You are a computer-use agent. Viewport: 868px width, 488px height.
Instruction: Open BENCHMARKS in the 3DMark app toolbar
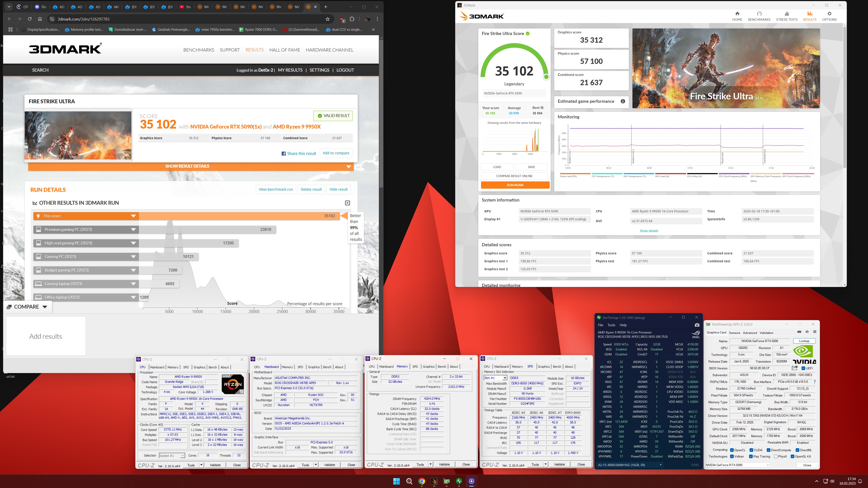[759, 16]
